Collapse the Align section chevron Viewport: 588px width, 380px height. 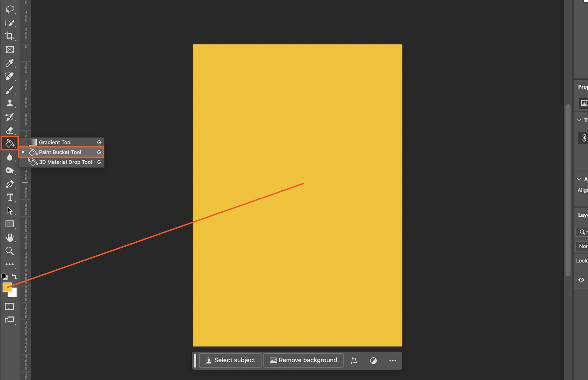579,179
